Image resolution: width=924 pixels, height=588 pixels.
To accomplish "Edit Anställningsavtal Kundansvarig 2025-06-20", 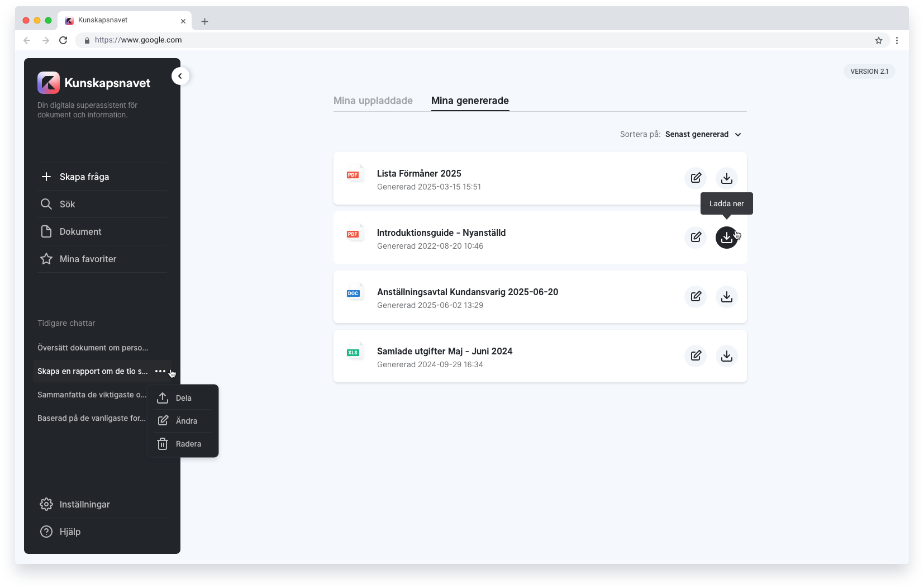I will click(696, 297).
